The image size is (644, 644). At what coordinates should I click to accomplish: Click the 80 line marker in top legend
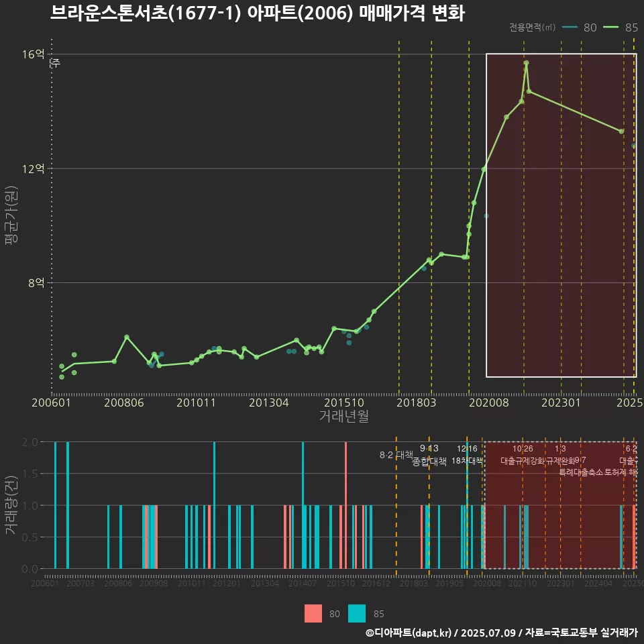pyautogui.click(x=570, y=28)
